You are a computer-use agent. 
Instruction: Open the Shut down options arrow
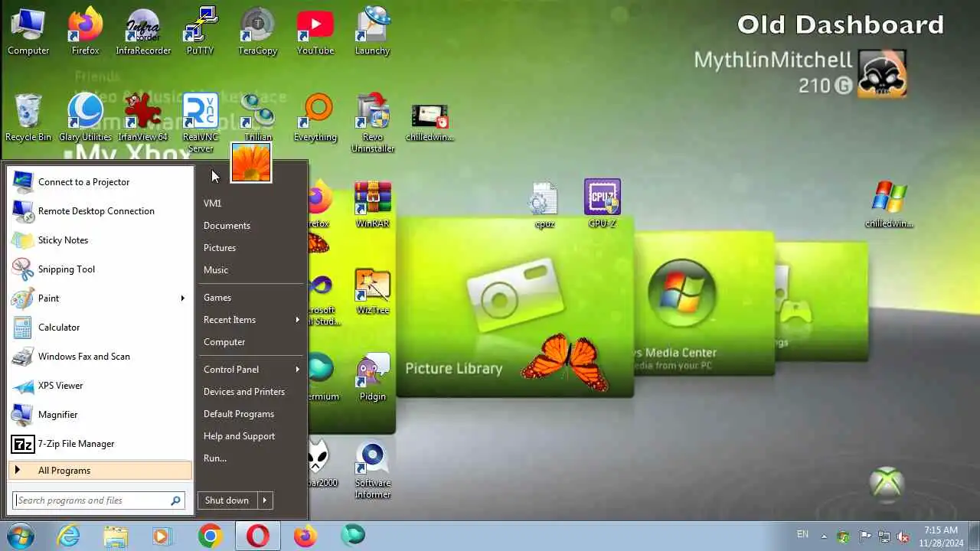264,500
